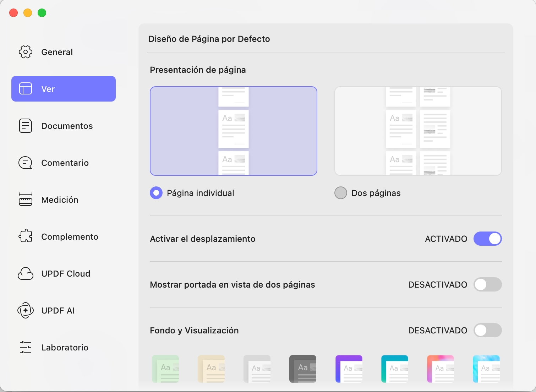Go to the Medición section
This screenshot has width=536, height=392.
[64, 200]
